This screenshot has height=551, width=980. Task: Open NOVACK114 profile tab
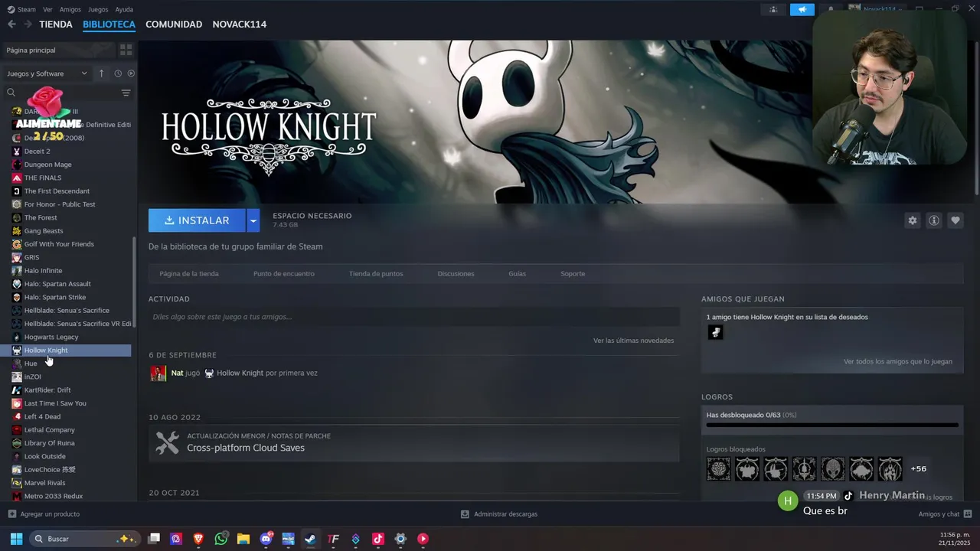coord(240,24)
